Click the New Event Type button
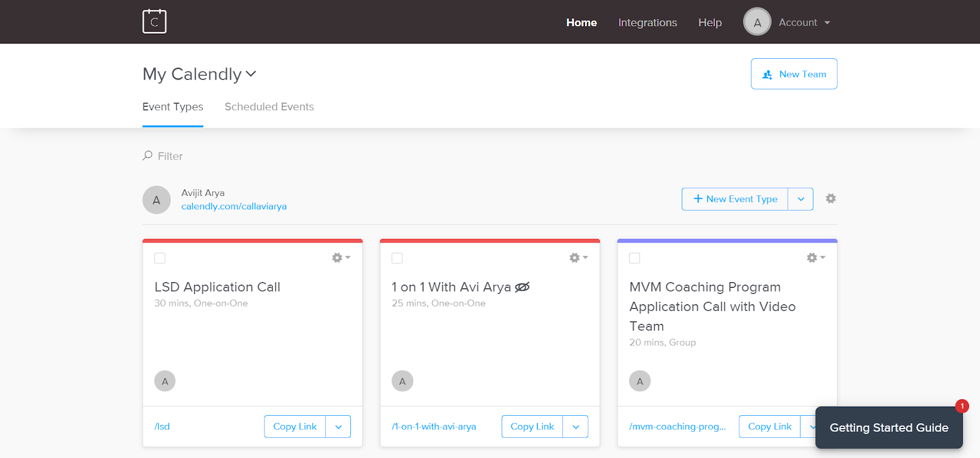The image size is (980, 458). point(735,199)
